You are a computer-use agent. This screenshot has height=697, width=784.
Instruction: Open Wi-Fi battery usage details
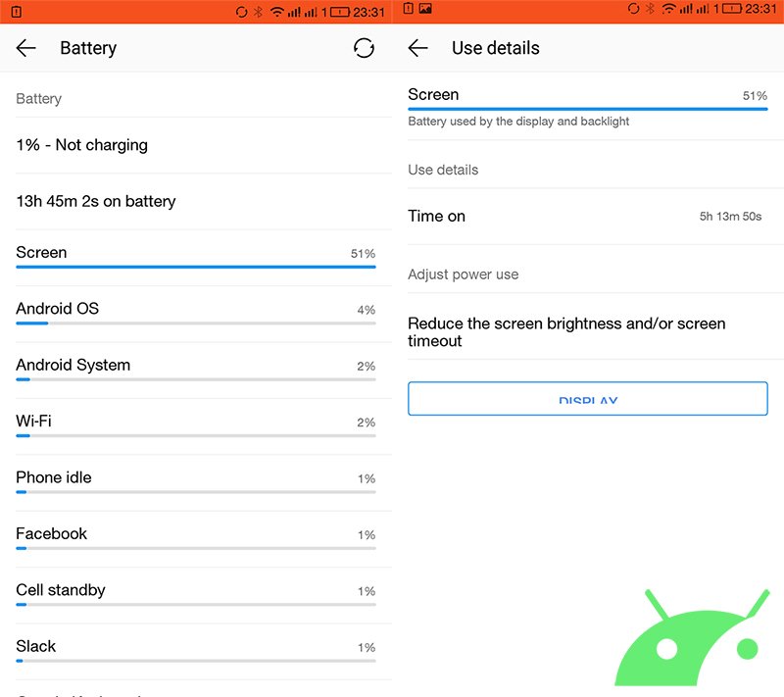click(196, 426)
